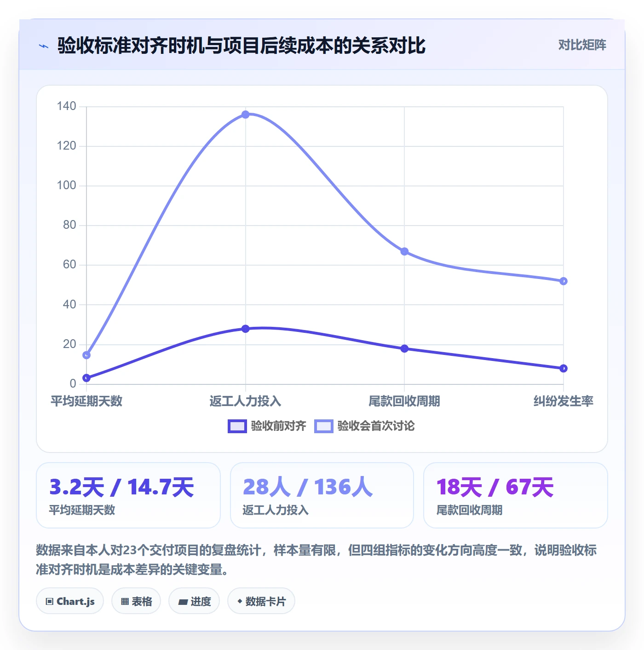This screenshot has width=644, height=650.
Task: Click the 验收前对齐 legend label
Action: tap(279, 426)
